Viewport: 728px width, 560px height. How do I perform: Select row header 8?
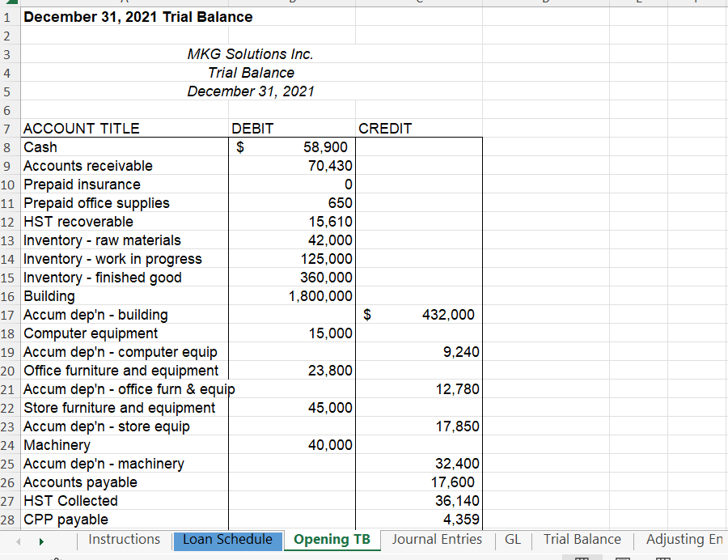[10, 147]
